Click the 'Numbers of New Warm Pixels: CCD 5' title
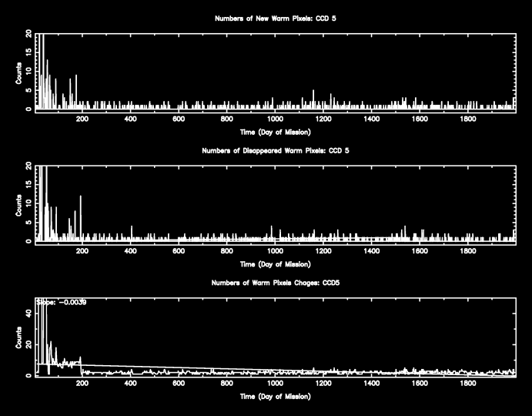Image resolution: width=532 pixels, height=416 pixels. (275, 17)
